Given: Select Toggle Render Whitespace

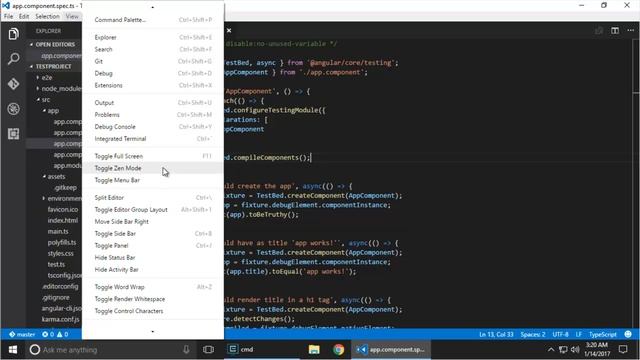Looking at the screenshot, I should click(x=153, y=299).
